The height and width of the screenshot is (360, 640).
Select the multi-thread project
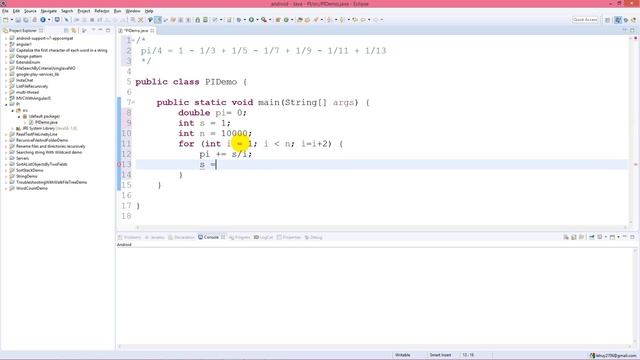(27, 92)
